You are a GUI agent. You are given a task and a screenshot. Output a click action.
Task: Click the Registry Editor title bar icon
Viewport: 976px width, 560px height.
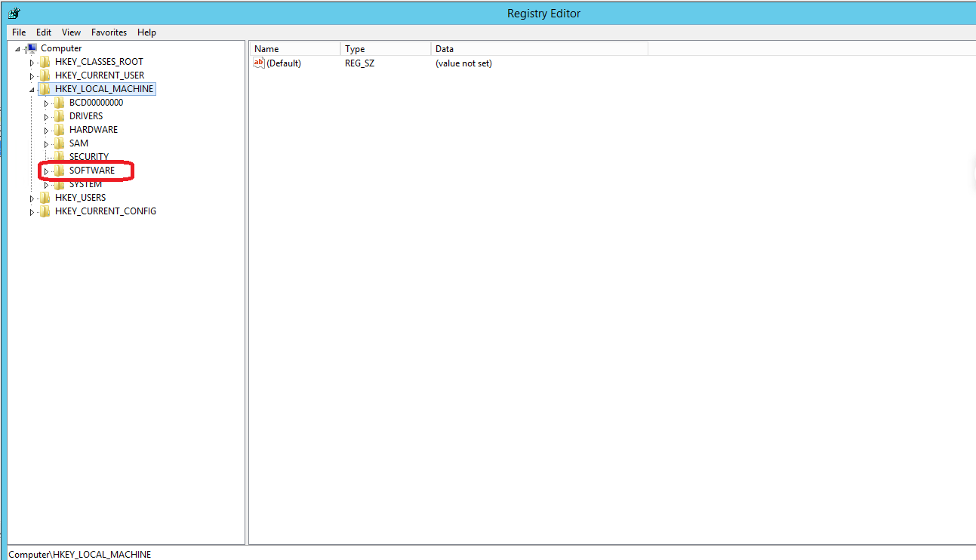point(13,13)
